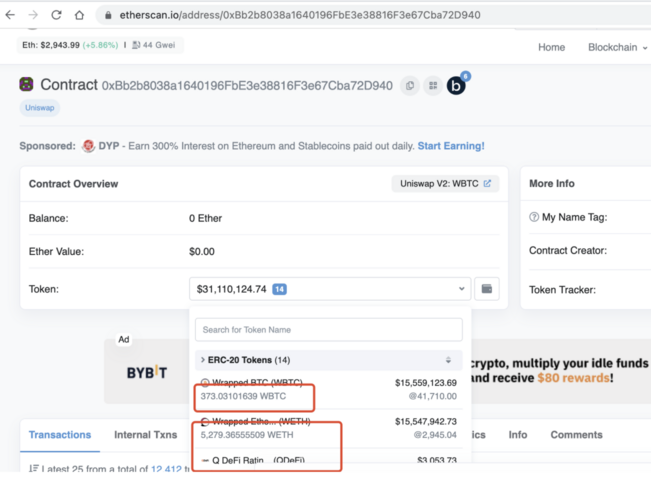Open the Blockchain menu dropdown
The width and height of the screenshot is (651, 494).
click(616, 47)
